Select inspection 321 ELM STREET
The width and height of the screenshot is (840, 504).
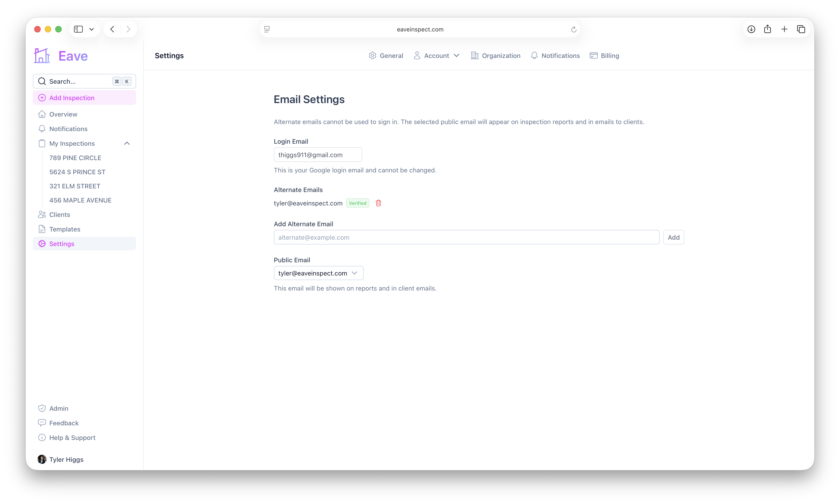(75, 186)
